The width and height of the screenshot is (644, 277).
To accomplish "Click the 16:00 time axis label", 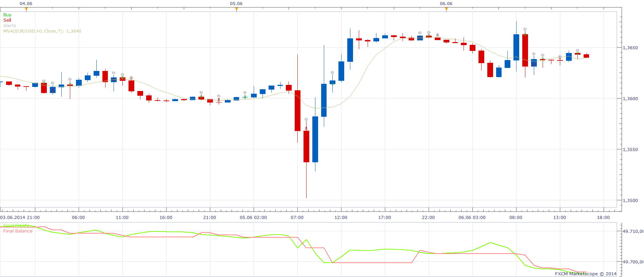I will point(166,218).
